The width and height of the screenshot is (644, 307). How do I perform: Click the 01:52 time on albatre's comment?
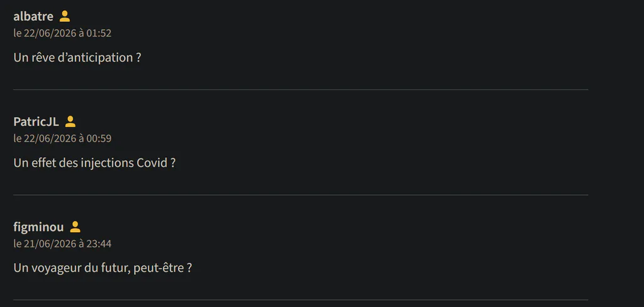(99, 33)
